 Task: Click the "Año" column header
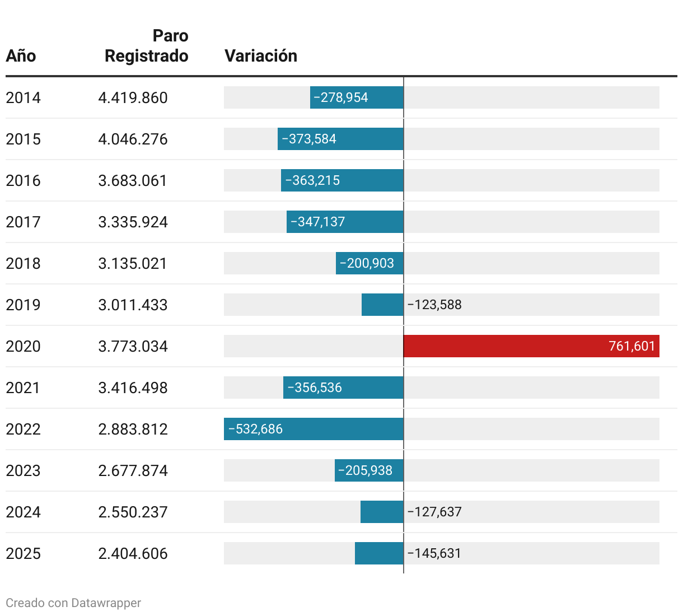[x=21, y=56]
